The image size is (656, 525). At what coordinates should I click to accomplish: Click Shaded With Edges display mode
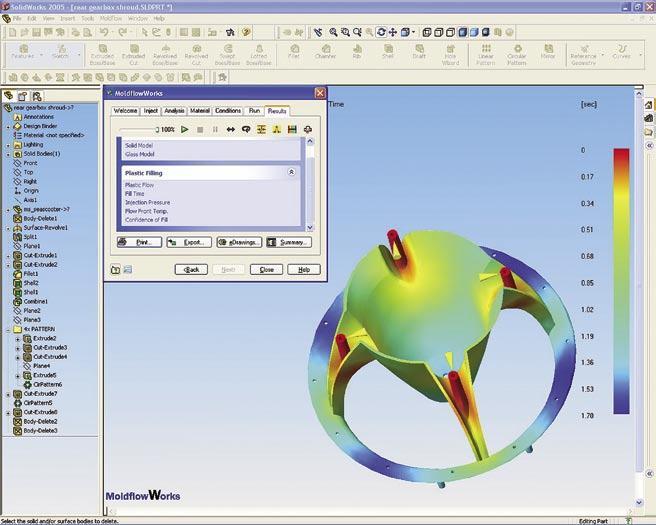463,32
